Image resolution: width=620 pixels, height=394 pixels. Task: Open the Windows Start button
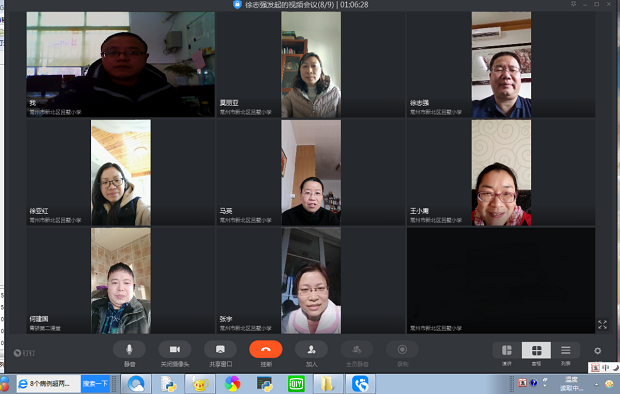tap(4, 384)
